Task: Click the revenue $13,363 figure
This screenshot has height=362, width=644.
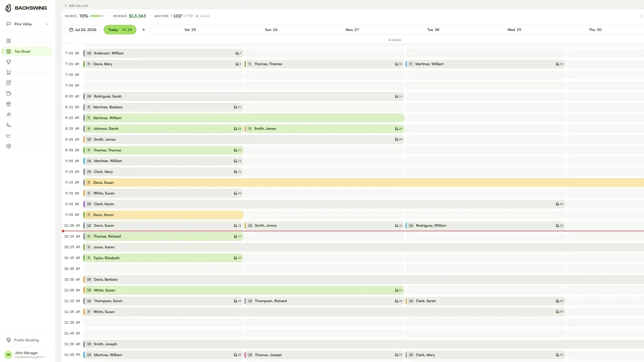Action: coord(137,16)
